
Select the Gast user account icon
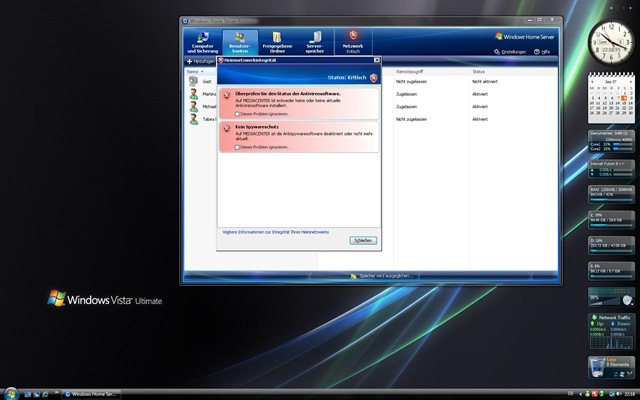(193, 81)
